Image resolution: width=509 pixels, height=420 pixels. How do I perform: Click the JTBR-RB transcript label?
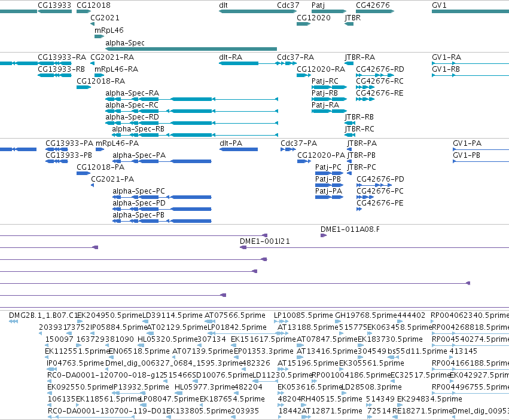click(359, 117)
